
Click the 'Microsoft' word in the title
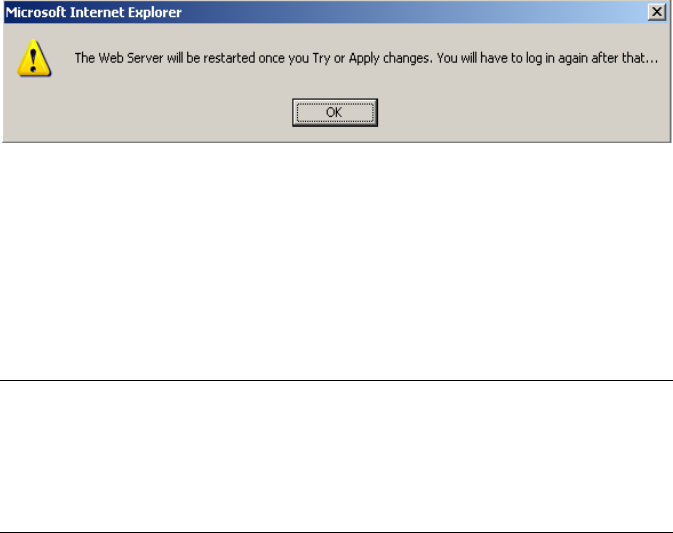[36, 12]
